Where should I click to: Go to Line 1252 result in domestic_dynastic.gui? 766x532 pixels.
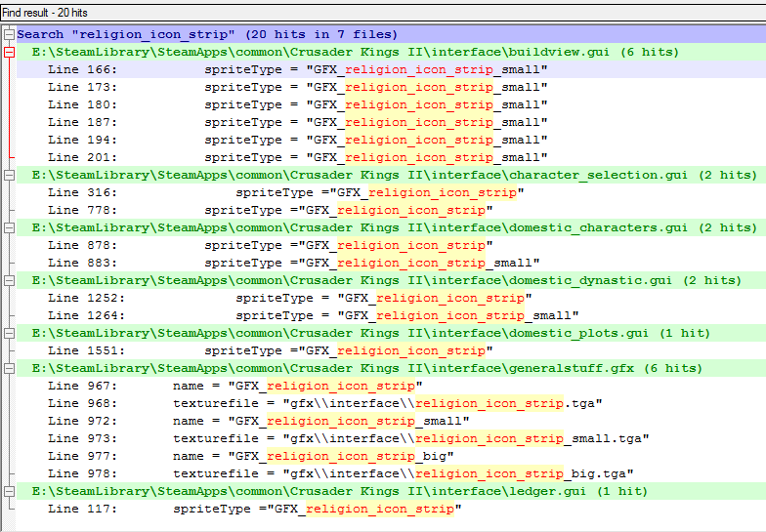(x=391, y=299)
